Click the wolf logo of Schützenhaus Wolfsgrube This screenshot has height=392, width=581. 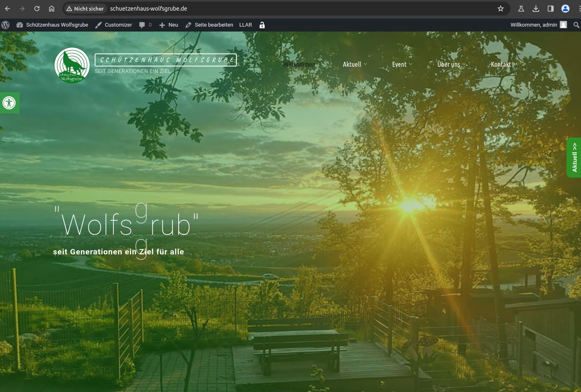pyautogui.click(x=72, y=66)
